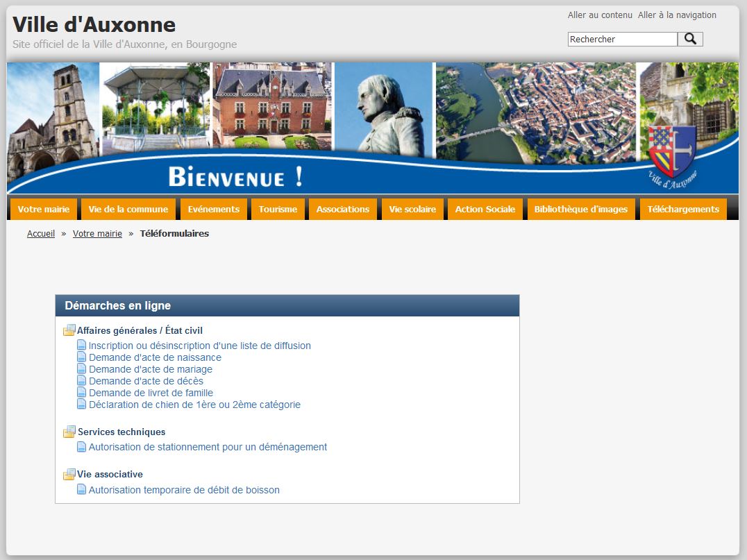Click the Aller au contenu skip link
Image resolution: width=747 pixels, height=560 pixels.
600,15
